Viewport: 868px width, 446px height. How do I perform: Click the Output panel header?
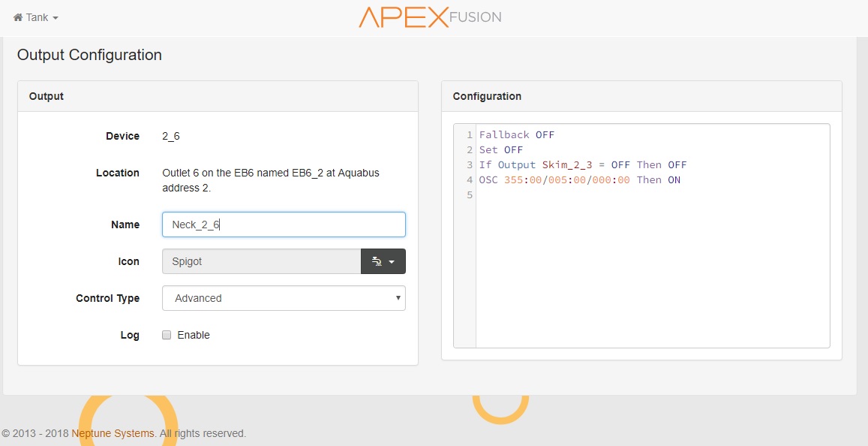click(x=218, y=96)
